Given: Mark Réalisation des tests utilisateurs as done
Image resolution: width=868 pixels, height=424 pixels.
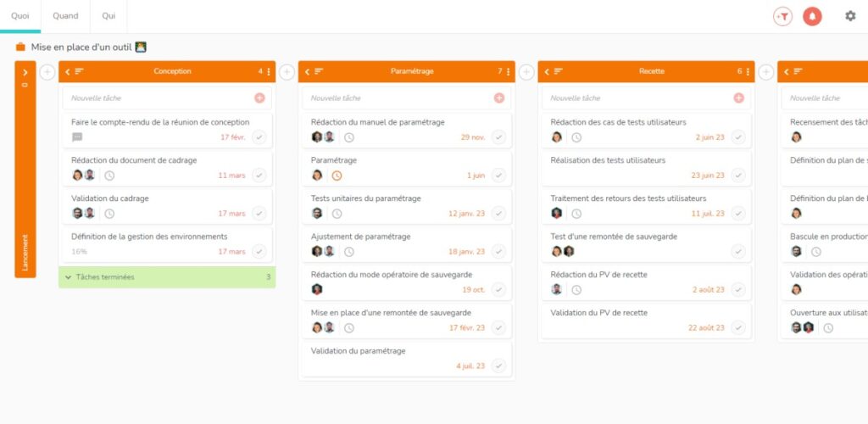Looking at the screenshot, I should 738,176.
